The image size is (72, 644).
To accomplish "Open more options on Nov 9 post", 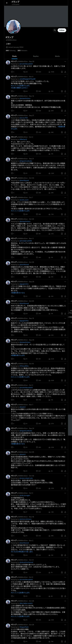I will point(65,77).
